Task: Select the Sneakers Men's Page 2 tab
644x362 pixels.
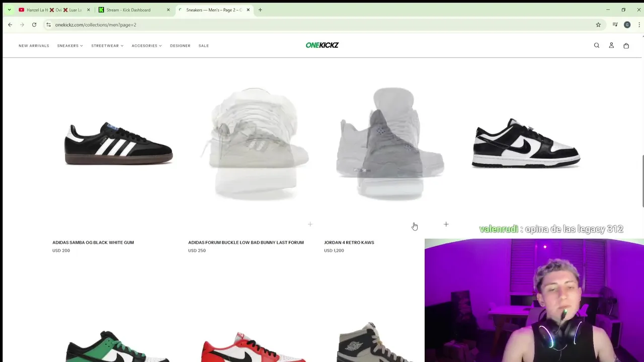Action: pos(213,10)
